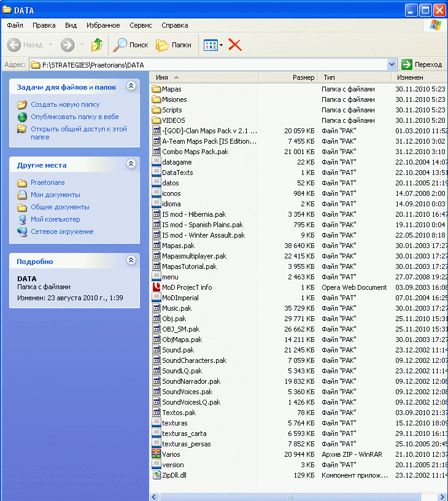Sort by the Изменен column header

click(420, 77)
